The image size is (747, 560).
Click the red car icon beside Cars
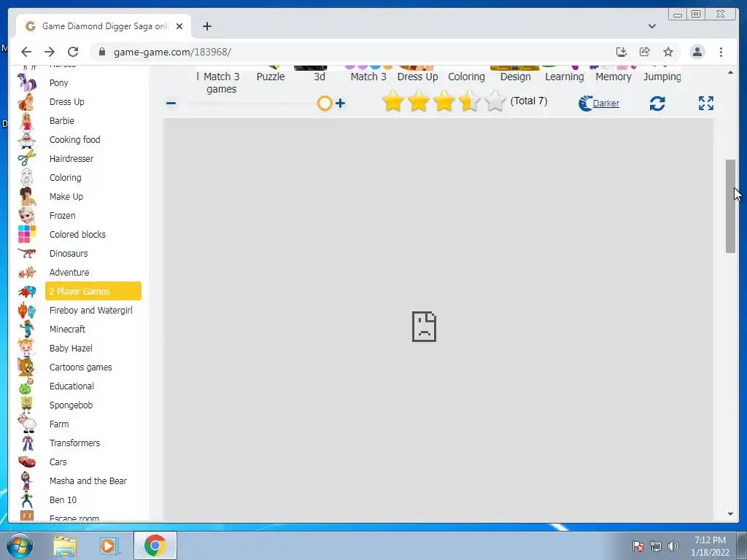(x=27, y=462)
